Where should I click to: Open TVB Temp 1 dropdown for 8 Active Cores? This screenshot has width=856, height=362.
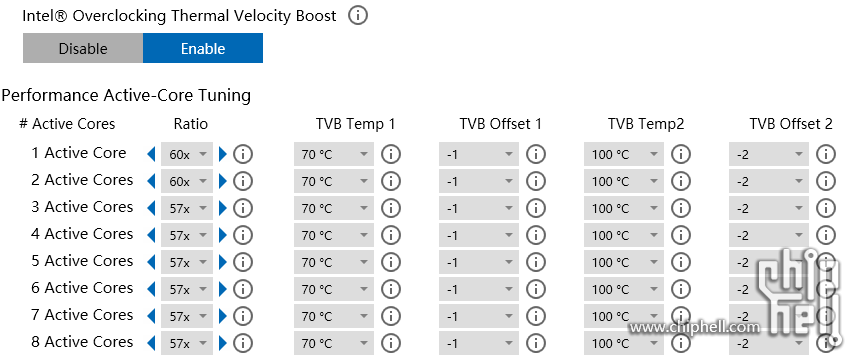[334, 343]
